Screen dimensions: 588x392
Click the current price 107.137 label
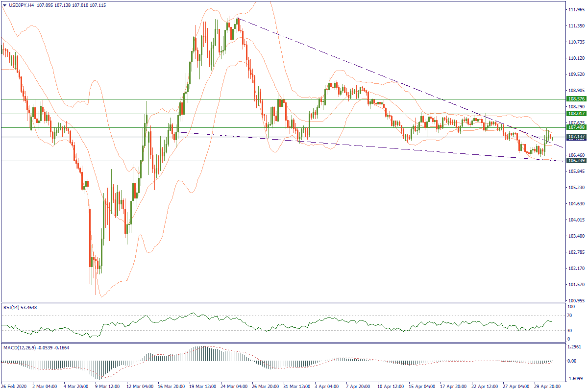point(576,137)
